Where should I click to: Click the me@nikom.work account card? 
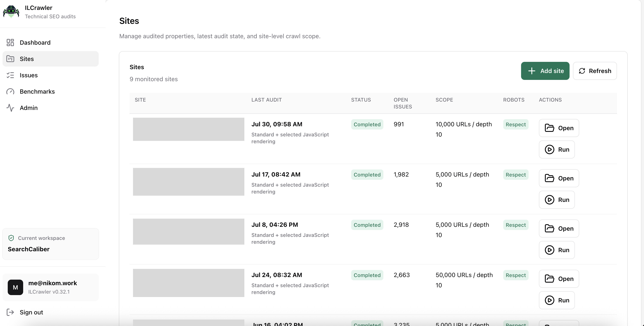50,287
